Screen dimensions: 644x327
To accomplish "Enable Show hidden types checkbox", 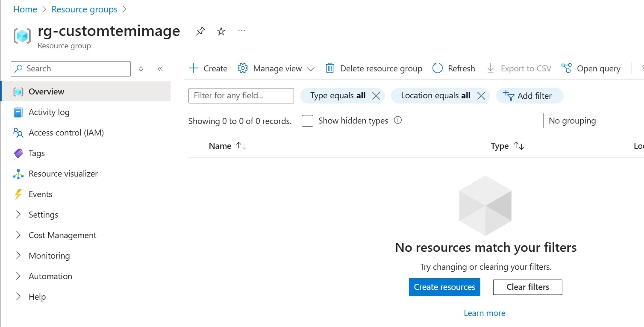I will coord(307,121).
